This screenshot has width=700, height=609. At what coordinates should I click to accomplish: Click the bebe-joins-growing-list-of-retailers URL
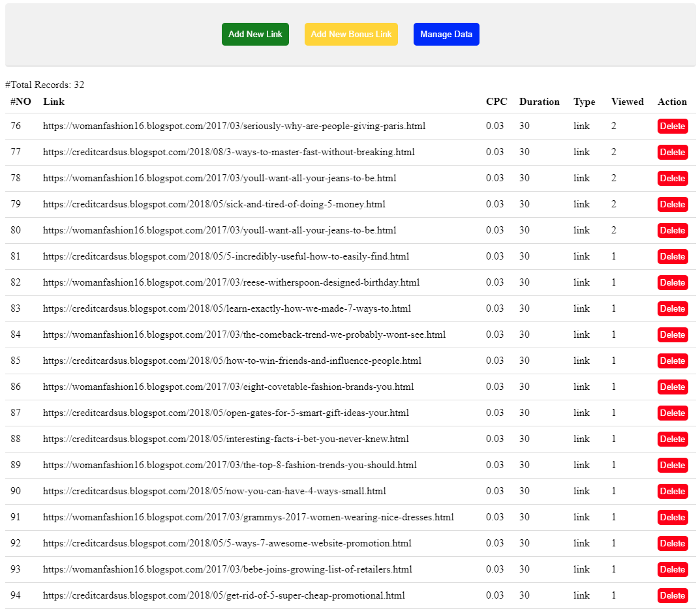tap(227, 569)
